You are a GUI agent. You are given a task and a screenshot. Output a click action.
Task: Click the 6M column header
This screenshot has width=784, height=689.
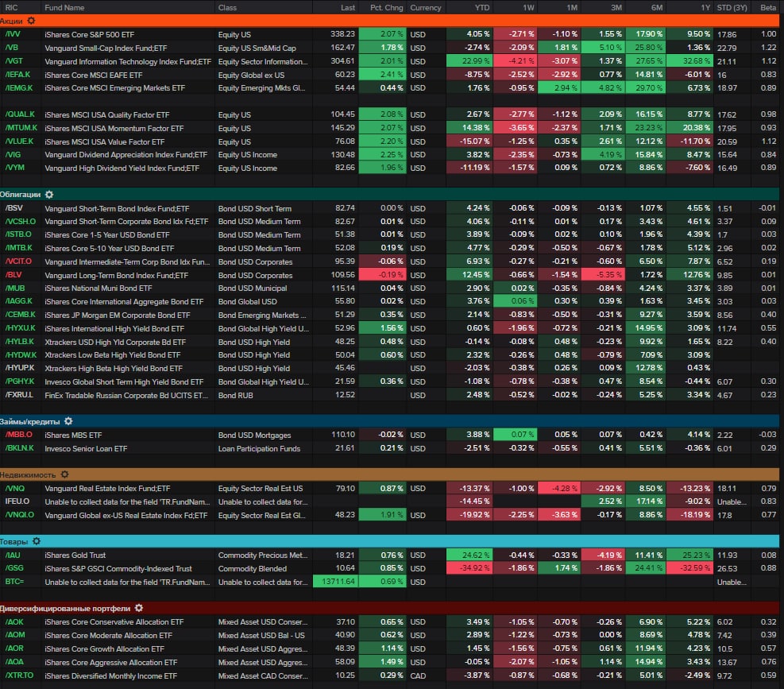point(657,7)
